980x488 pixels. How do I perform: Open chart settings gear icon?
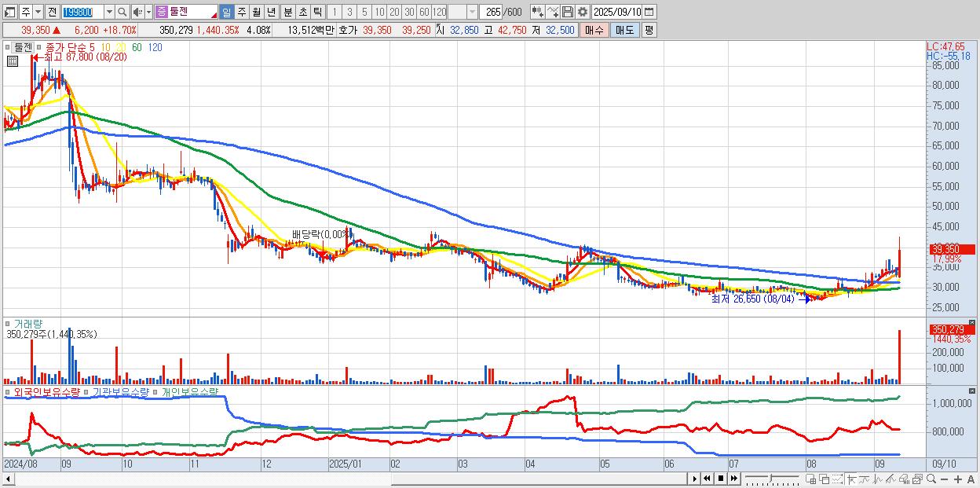(583, 12)
